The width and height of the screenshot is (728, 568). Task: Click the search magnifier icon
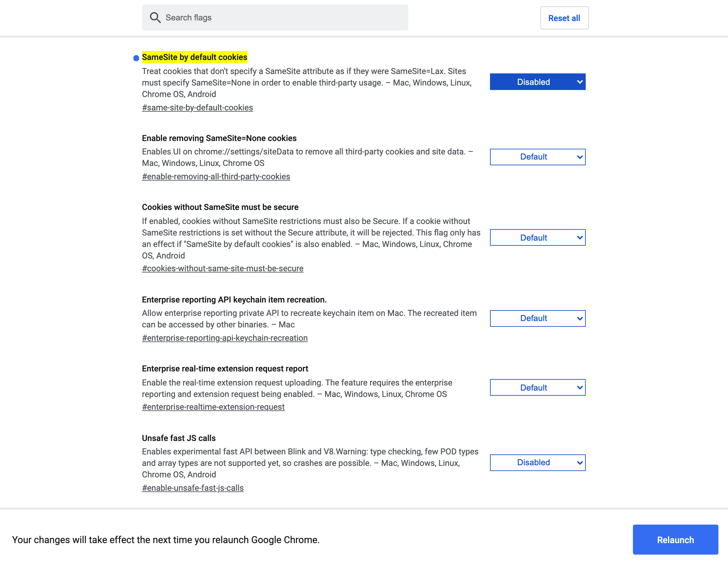tap(155, 17)
